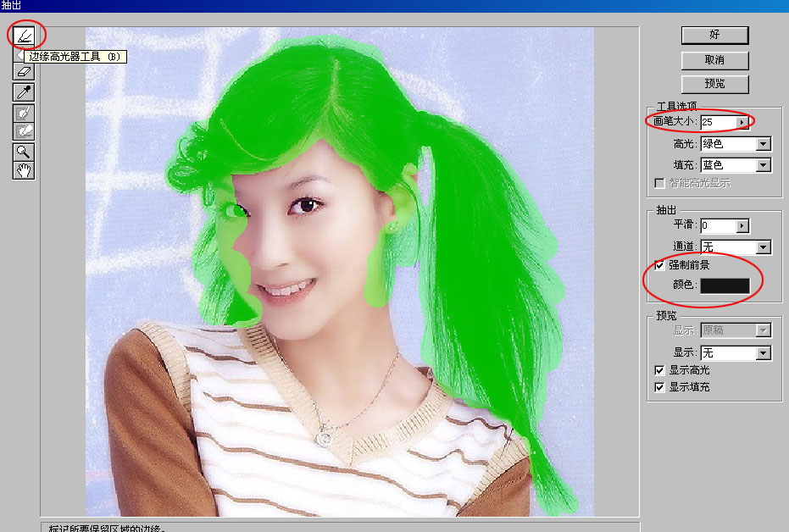The height and width of the screenshot is (532, 789).
Task: Toggle the 强制前景 checkbox
Action: (x=659, y=265)
